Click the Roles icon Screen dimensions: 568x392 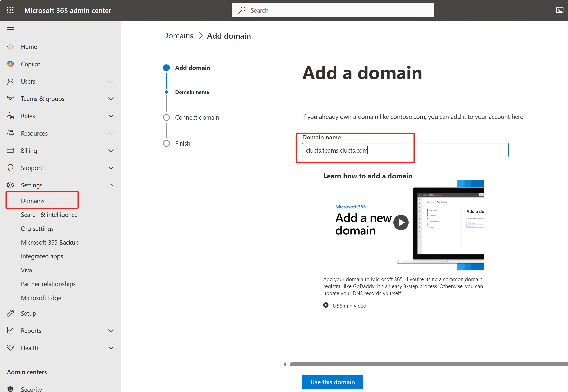click(10, 116)
